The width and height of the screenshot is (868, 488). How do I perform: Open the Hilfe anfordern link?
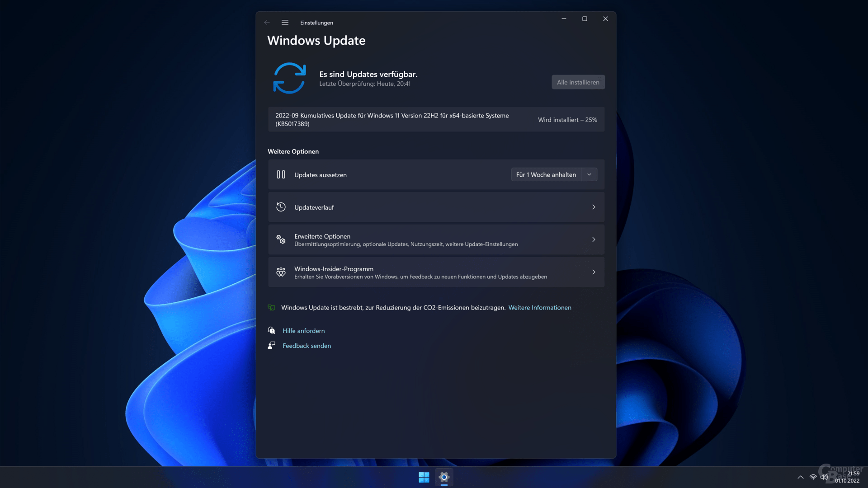pyautogui.click(x=303, y=331)
